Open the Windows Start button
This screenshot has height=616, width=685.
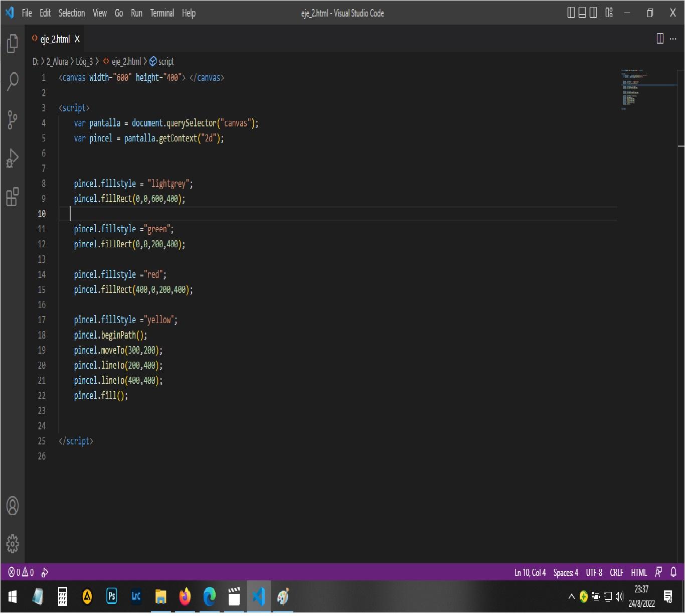coord(13,596)
